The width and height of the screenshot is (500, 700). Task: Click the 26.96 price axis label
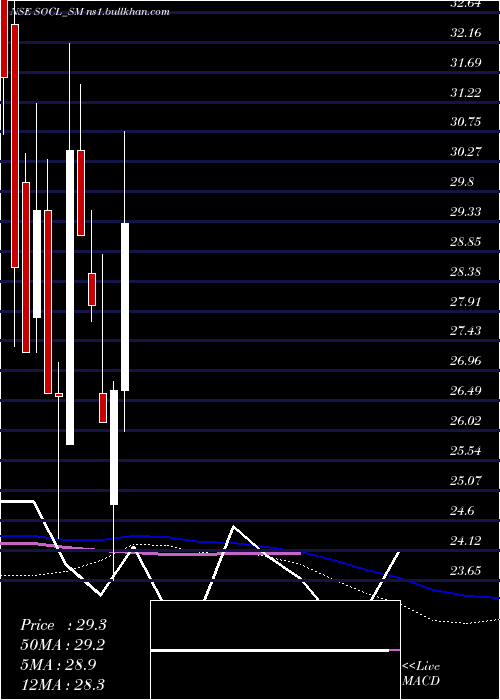point(466,361)
